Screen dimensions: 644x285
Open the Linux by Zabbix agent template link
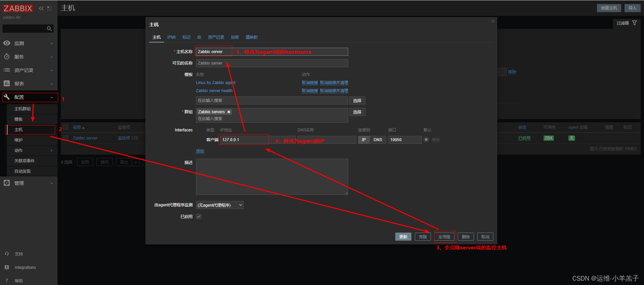[216, 83]
